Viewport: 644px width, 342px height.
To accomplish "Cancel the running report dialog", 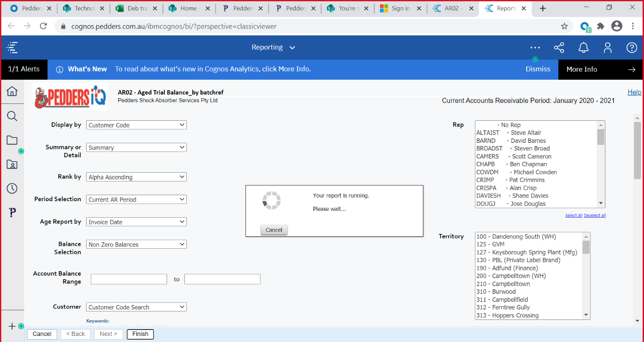I will 274,230.
